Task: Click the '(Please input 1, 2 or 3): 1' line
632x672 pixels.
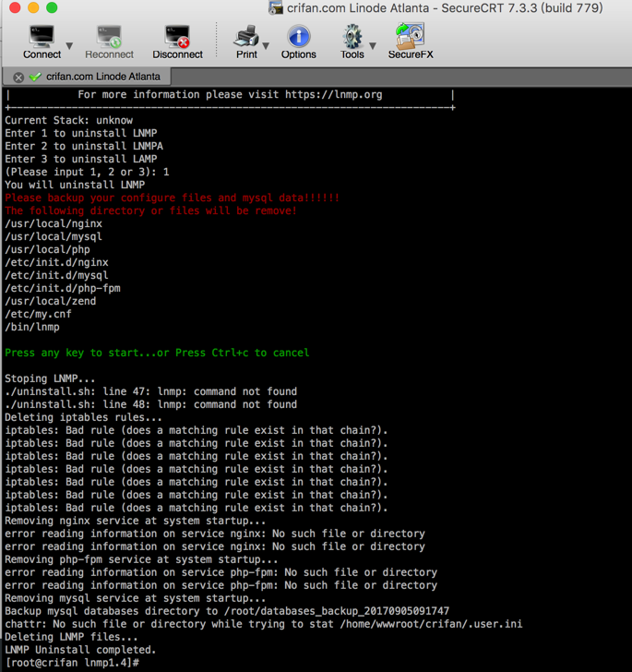Action: [x=87, y=172]
